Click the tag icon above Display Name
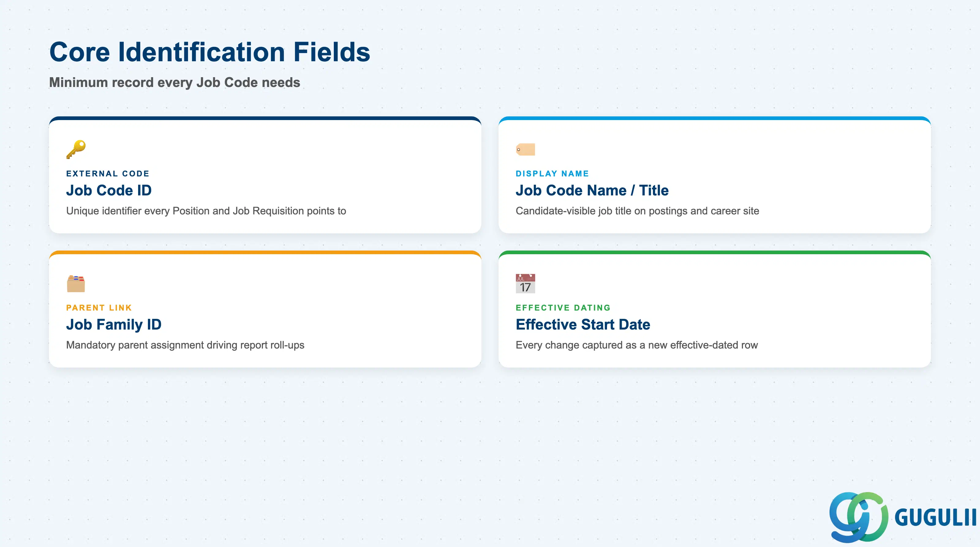Image resolution: width=980 pixels, height=547 pixels. click(526, 149)
